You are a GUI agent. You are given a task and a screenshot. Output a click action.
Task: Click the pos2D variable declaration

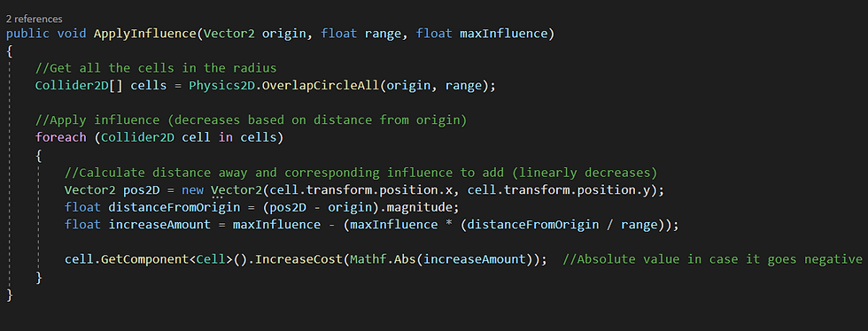141,190
